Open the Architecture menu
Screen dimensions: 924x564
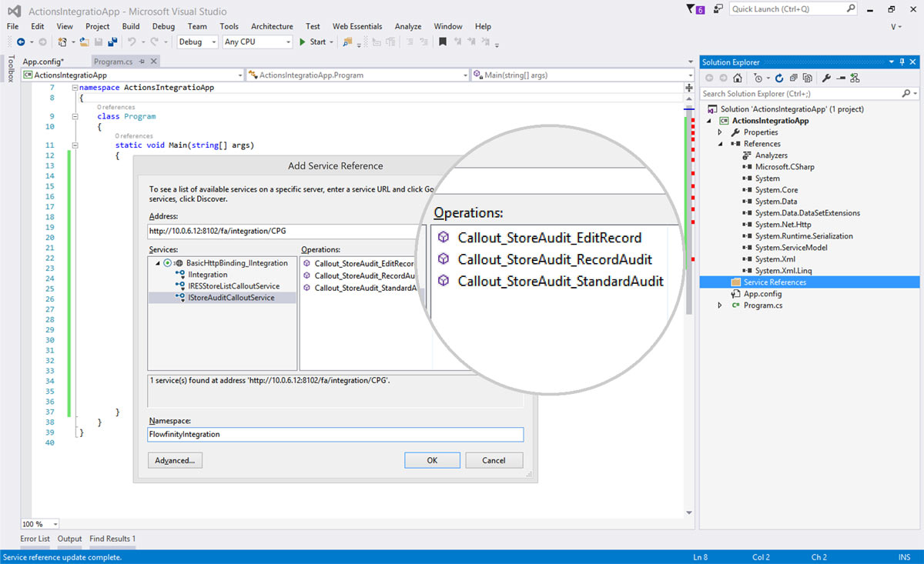coord(272,26)
